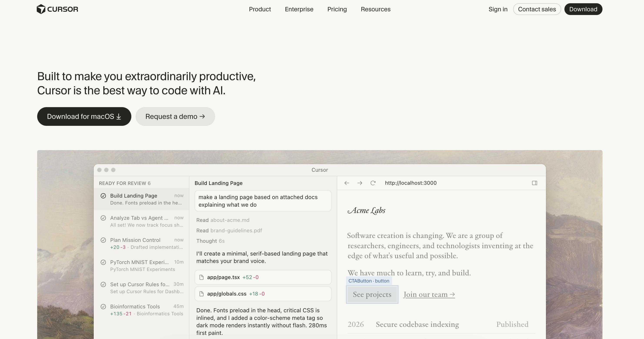Click check circle beside PyTorch MNIST Experiments
This screenshot has width=644, height=339.
[x=103, y=262]
